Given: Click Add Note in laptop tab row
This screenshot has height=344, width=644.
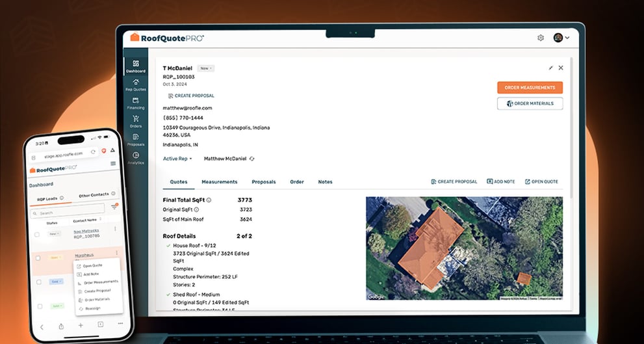Looking at the screenshot, I should pyautogui.click(x=500, y=181).
